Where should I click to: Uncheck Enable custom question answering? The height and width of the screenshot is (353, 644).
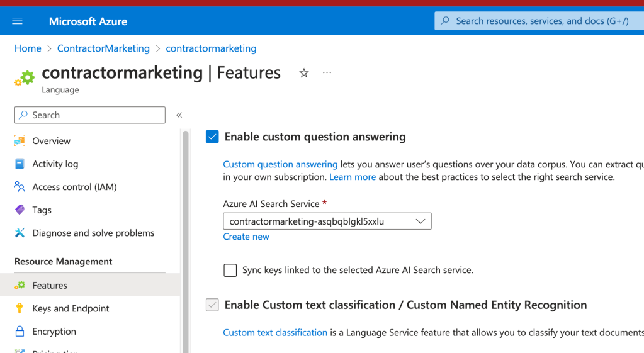[212, 137]
